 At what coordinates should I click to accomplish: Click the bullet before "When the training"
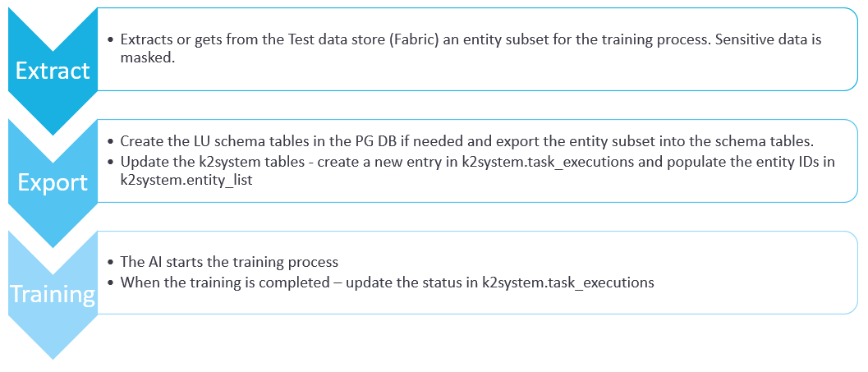click(x=111, y=283)
